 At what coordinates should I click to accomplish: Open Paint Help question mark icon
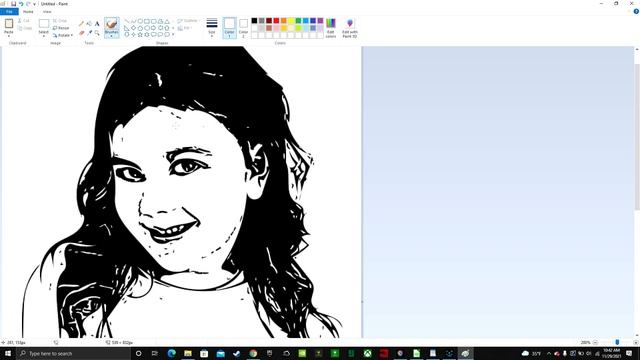coord(636,11)
